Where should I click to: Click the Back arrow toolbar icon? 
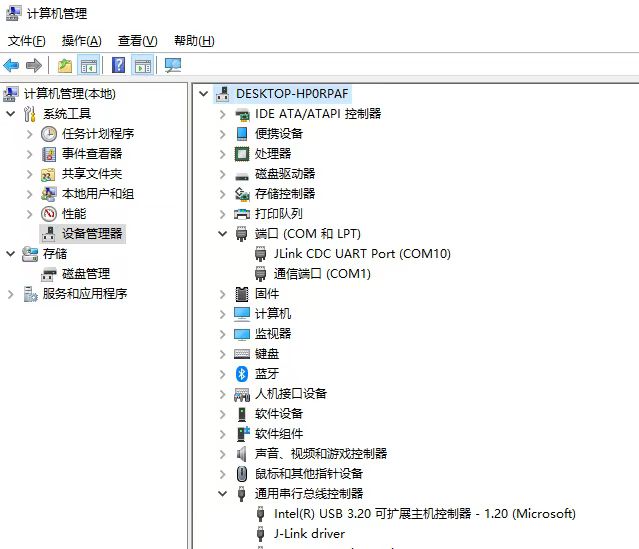(11, 65)
